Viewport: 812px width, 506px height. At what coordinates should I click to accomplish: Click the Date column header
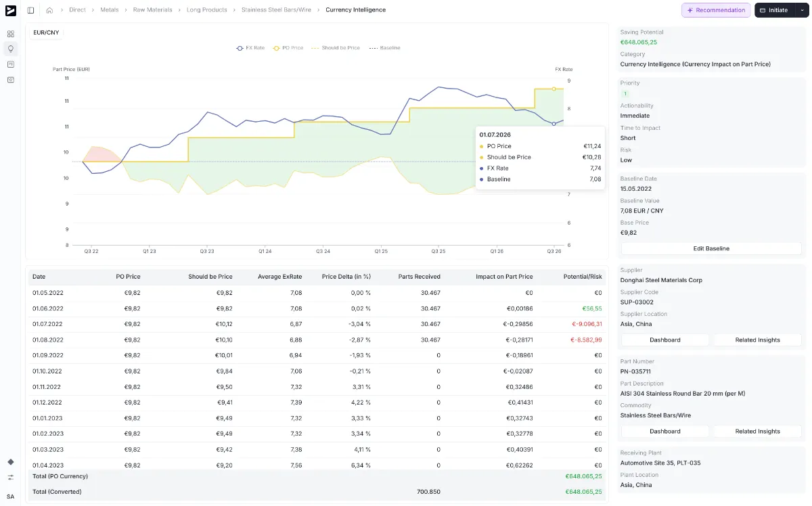tap(39, 277)
